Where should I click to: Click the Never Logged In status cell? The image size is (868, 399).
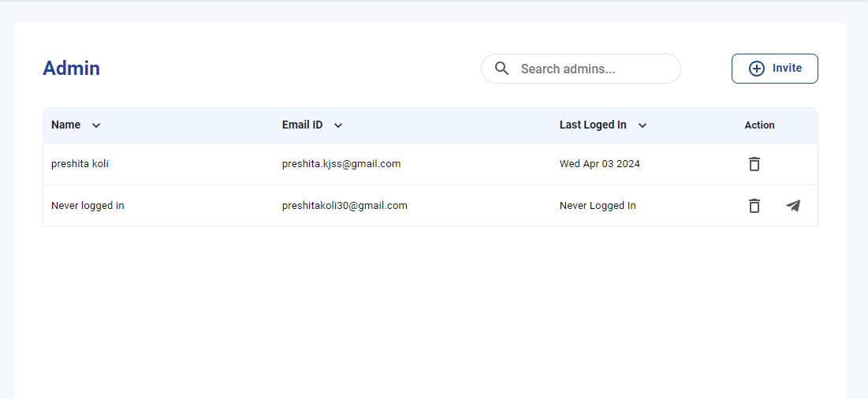point(598,206)
